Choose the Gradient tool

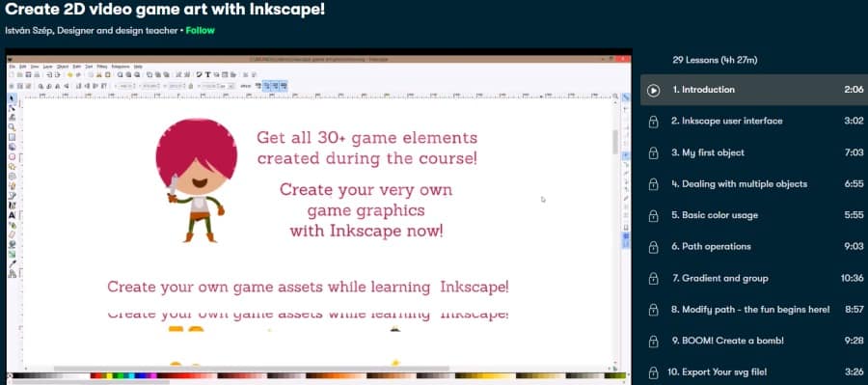(12, 254)
